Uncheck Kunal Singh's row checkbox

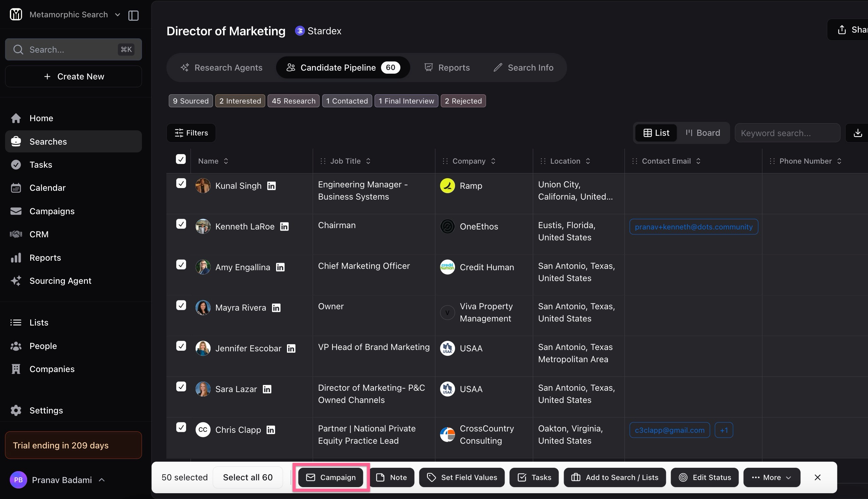click(181, 183)
